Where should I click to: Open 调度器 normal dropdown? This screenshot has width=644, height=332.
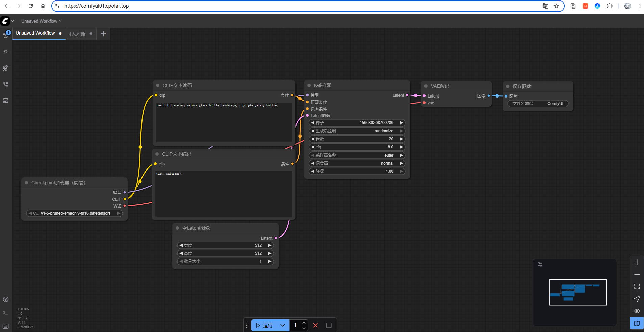pos(357,163)
